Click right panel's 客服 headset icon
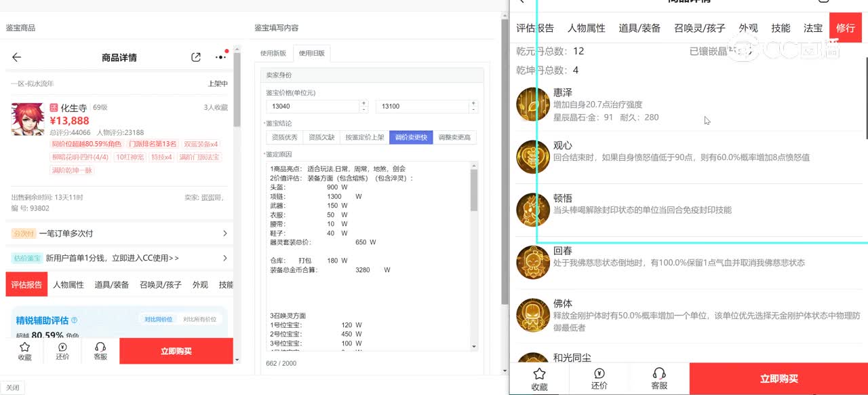 [658, 374]
